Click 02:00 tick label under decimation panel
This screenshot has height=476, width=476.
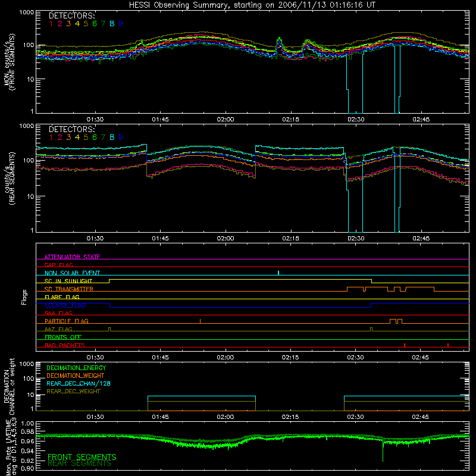coord(226,417)
